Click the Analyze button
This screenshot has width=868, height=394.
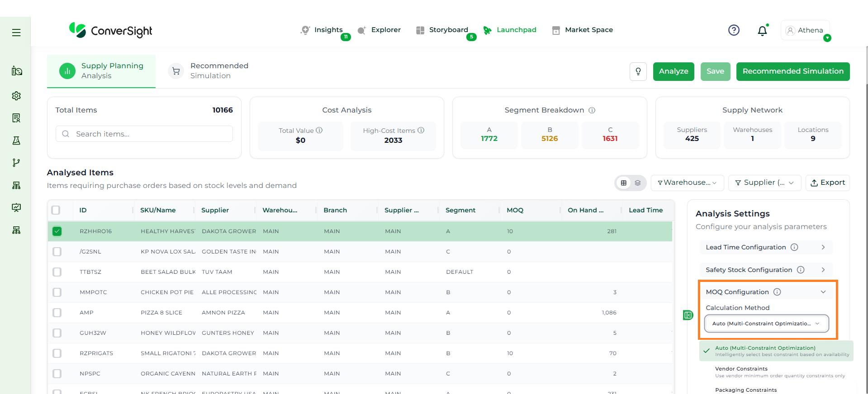673,71
